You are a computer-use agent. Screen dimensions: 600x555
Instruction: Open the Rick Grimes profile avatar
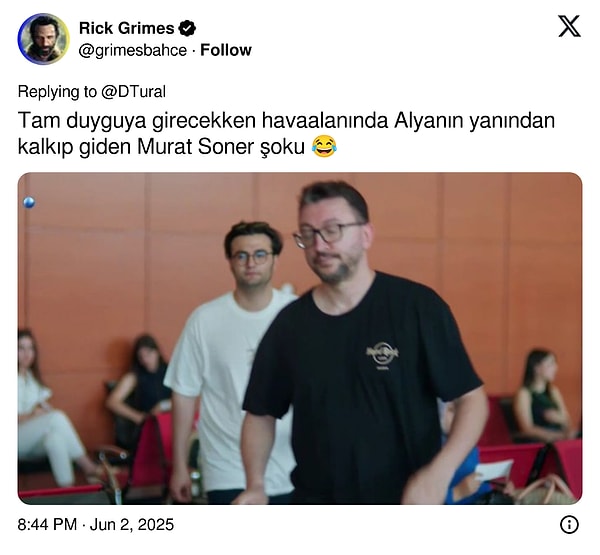click(x=44, y=39)
